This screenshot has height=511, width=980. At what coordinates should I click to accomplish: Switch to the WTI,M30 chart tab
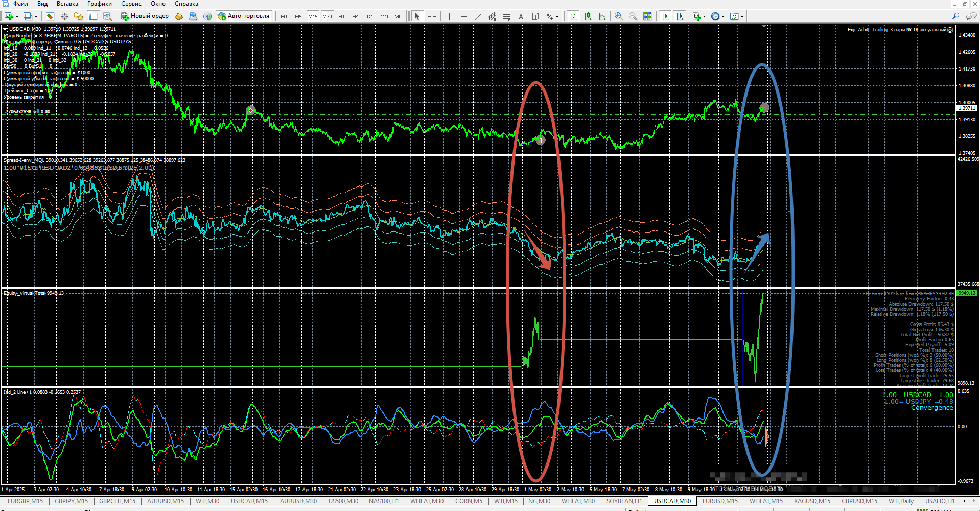(x=207, y=501)
